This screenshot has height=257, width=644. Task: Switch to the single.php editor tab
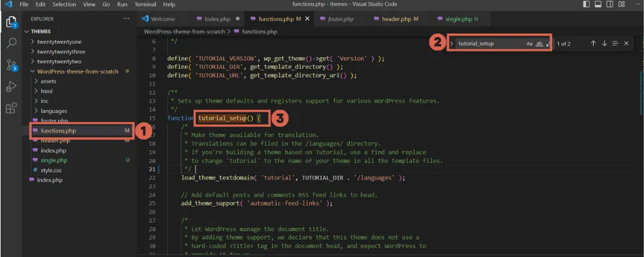(x=461, y=19)
